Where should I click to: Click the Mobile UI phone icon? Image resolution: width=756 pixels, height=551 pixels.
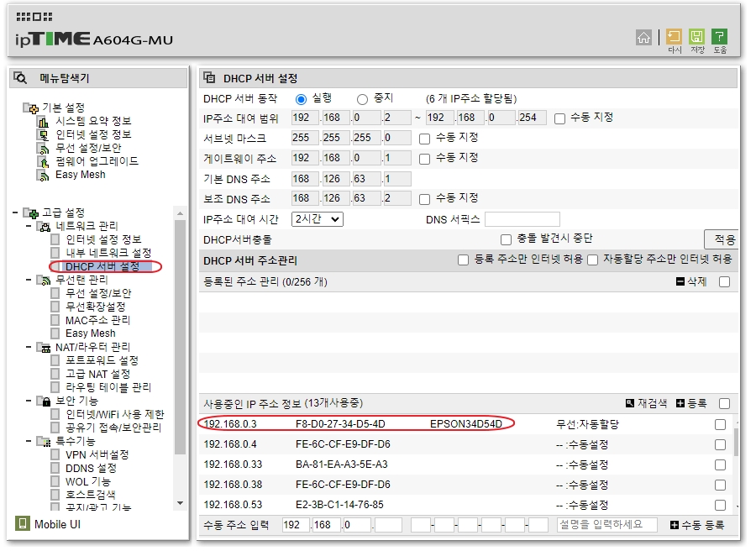pyautogui.click(x=23, y=524)
